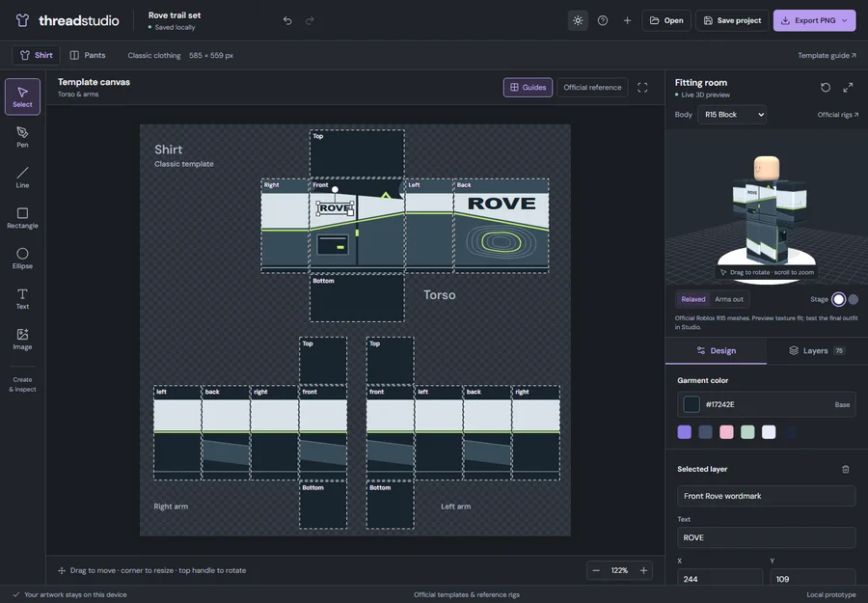
Task: Toggle the light theme sun icon
Action: click(578, 20)
